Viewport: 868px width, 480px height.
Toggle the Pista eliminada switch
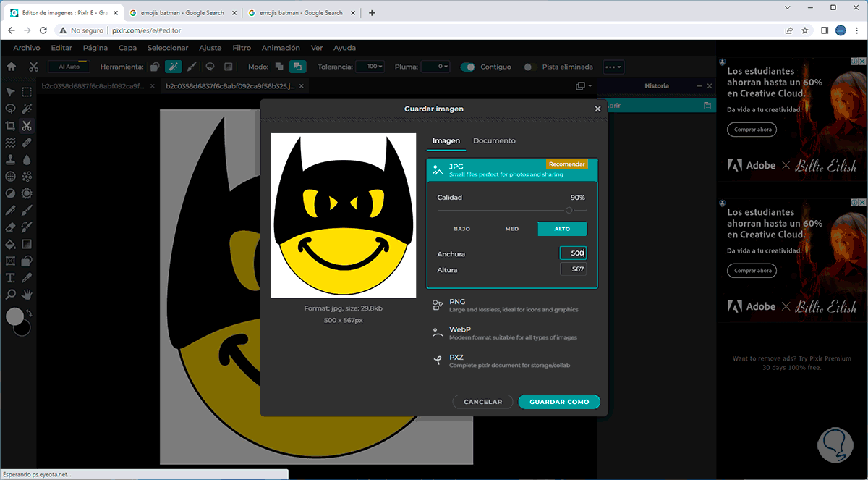click(x=531, y=67)
